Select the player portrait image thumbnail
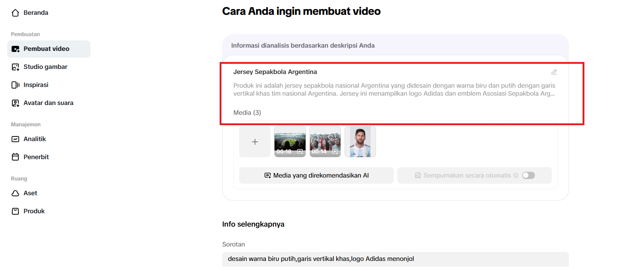 (360, 141)
